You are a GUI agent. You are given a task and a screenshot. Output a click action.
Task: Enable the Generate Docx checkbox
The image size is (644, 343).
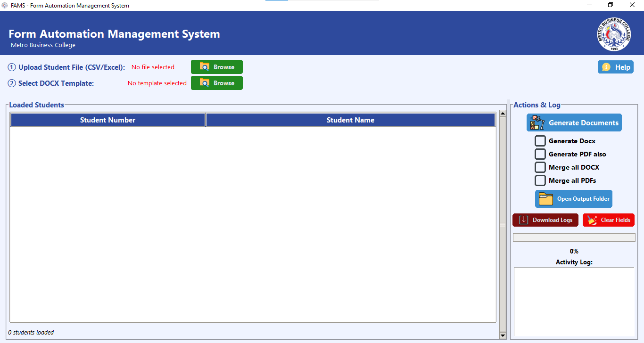tap(540, 141)
